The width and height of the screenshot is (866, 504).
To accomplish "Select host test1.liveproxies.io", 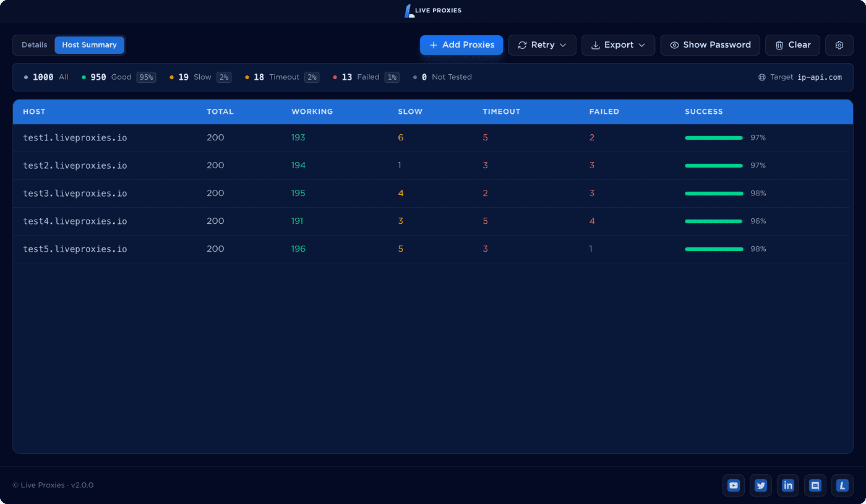I will 75,138.
